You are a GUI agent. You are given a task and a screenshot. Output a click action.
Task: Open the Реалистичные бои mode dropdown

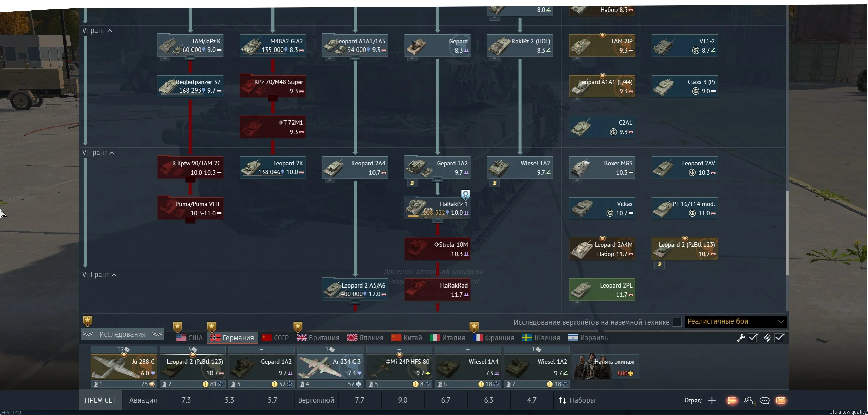735,322
